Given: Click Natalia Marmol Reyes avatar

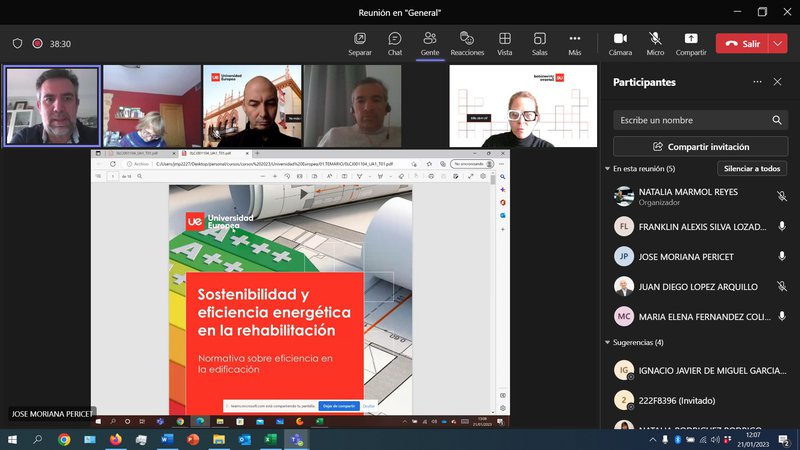Looking at the screenshot, I should (623, 196).
